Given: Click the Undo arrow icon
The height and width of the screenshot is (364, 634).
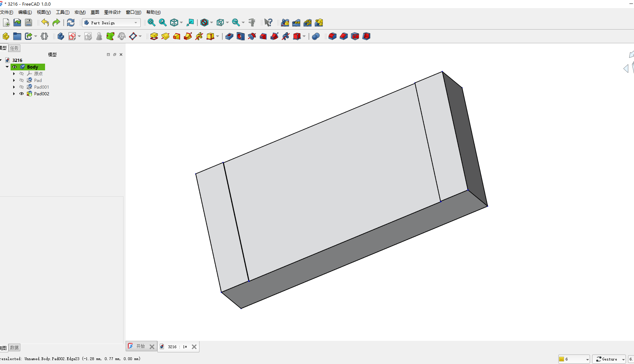Looking at the screenshot, I should click(x=45, y=23).
